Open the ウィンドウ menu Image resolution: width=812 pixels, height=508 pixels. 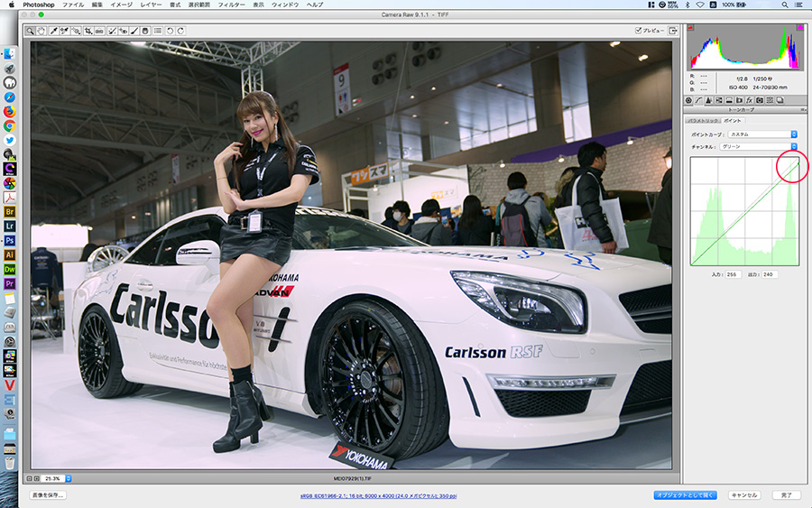(x=285, y=5)
